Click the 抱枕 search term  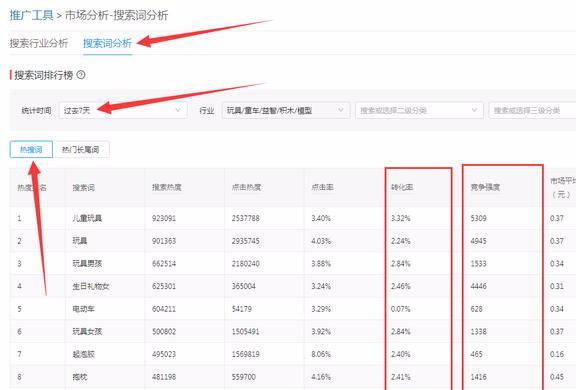[80, 377]
